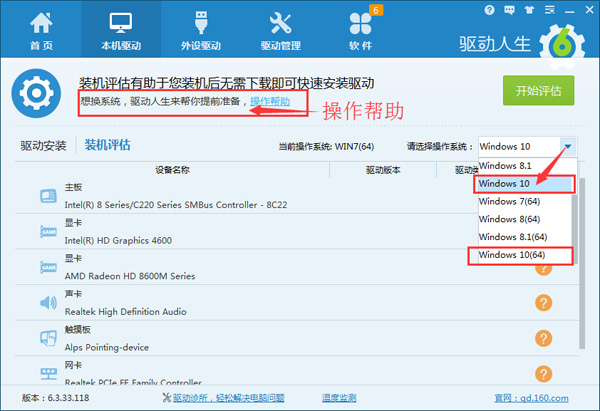This screenshot has height=411, width=600.
Task: Select the Realtek High Definition Audio text
Action: point(126,312)
